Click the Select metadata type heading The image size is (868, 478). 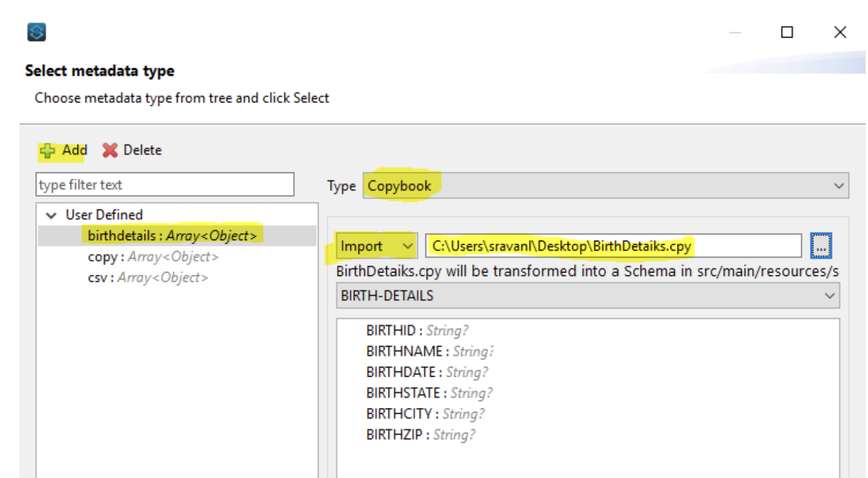tap(100, 71)
